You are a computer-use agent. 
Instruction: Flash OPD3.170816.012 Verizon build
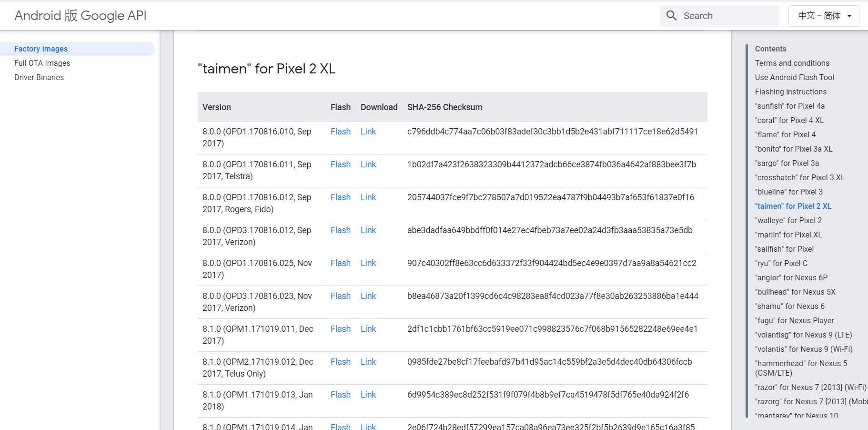pos(341,230)
